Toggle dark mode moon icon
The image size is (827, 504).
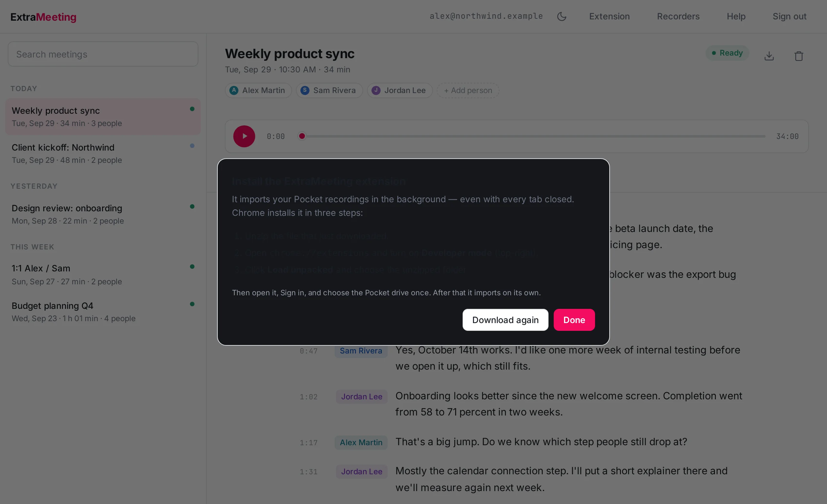[x=561, y=16]
